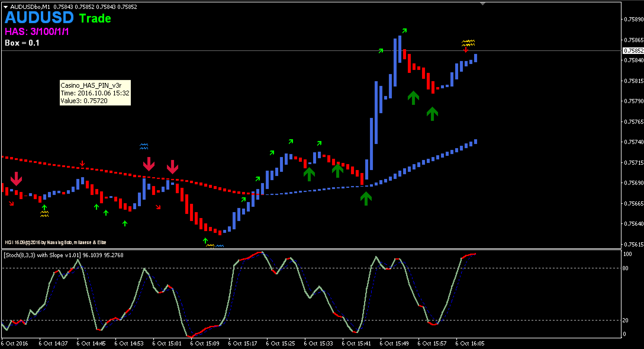Screen dimensions: 644x349
Task: Select the green diagonal arrow beside the current price line
Action: (381, 51)
